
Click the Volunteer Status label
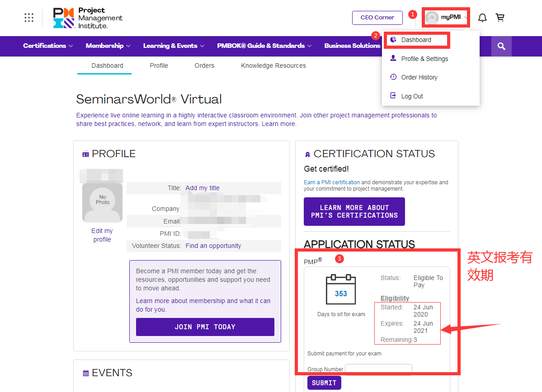(156, 246)
